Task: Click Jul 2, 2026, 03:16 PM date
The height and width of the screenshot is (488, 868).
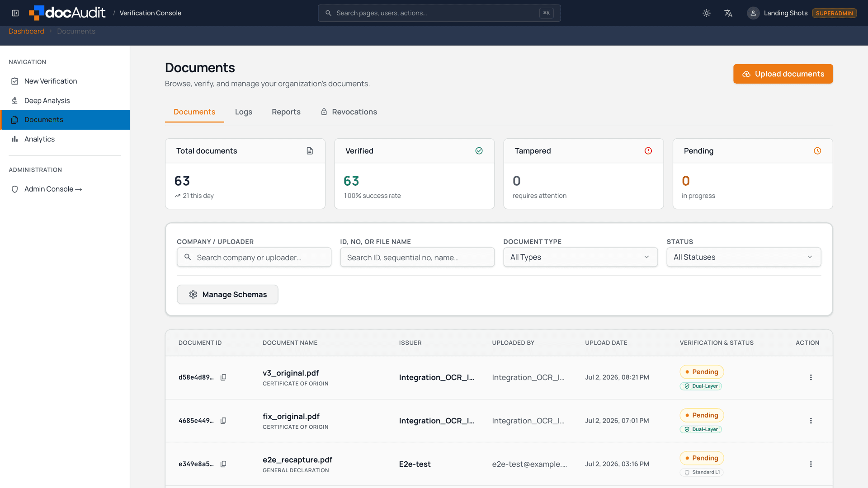Action: point(617,464)
